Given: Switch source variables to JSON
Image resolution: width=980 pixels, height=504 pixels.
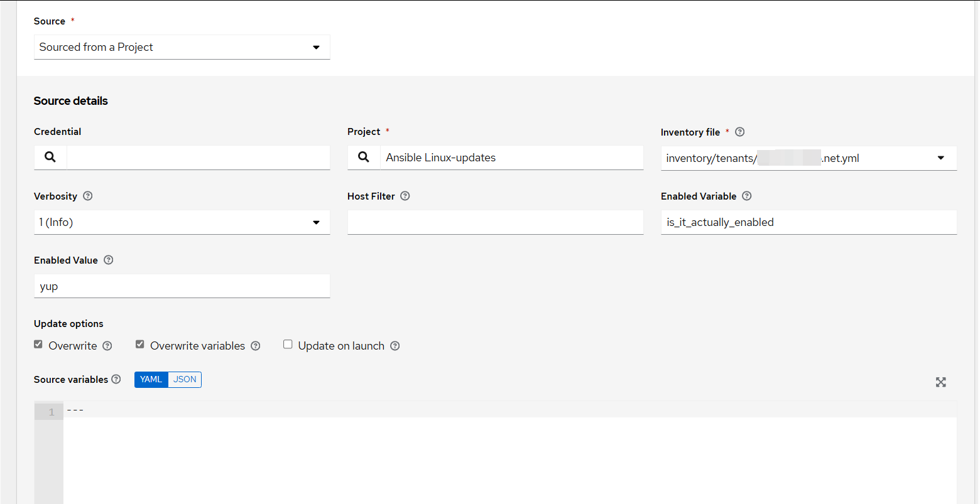Looking at the screenshot, I should (185, 379).
